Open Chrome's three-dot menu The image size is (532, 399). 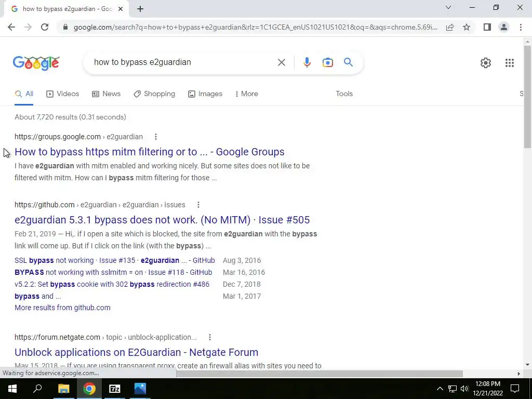(521, 27)
